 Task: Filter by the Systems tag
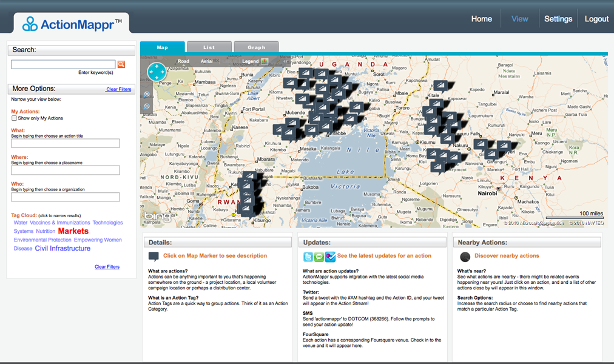pos(24,231)
